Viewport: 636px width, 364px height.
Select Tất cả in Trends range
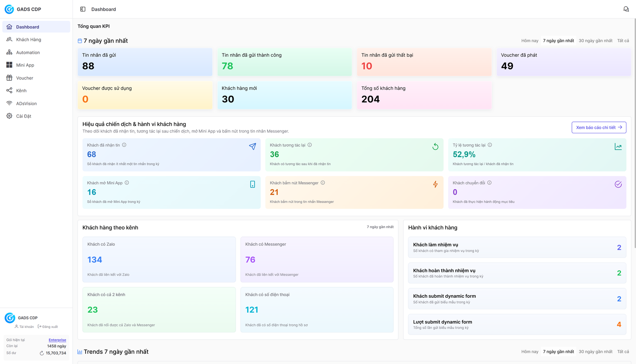tap(623, 352)
